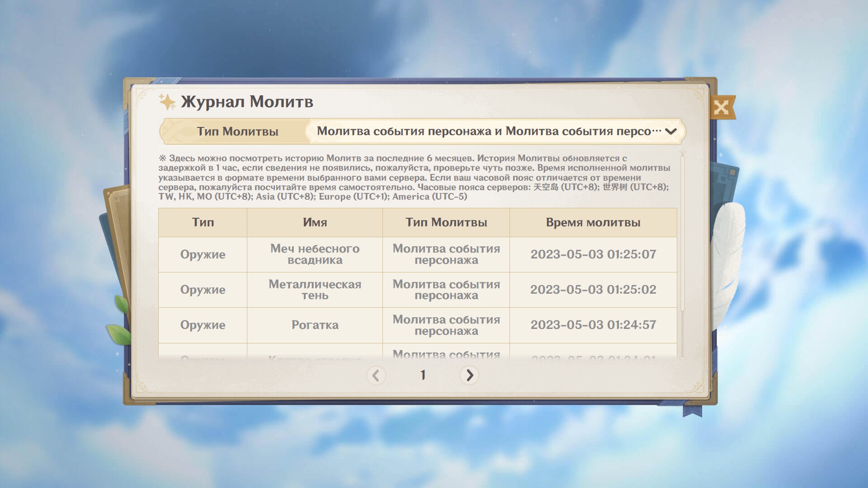
Task: Expand the prayer type dropdown chevron
Action: click(x=671, y=131)
